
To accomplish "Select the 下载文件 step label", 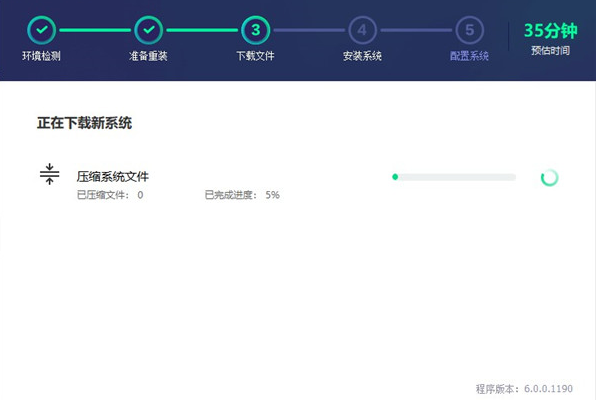I will tap(255, 56).
